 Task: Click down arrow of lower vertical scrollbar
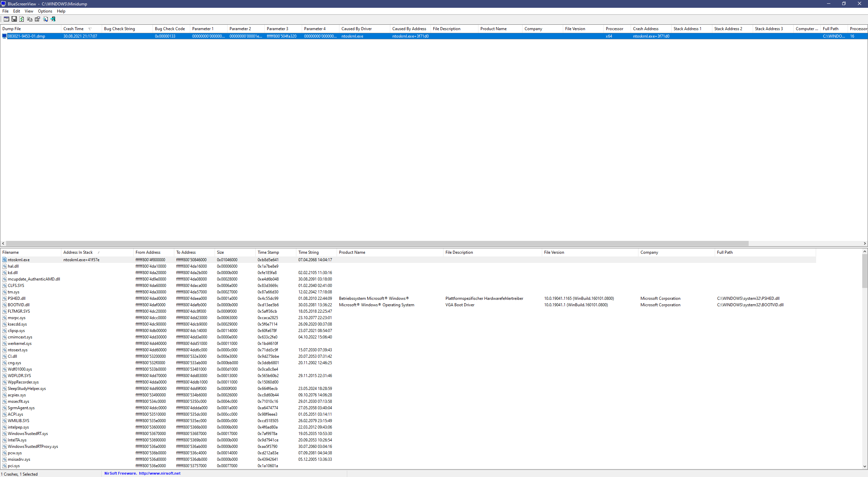coord(865,466)
